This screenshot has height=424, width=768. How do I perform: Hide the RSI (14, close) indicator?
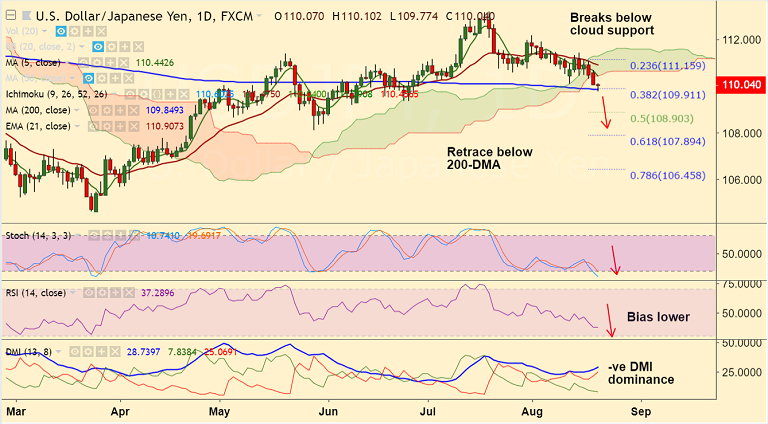89,293
